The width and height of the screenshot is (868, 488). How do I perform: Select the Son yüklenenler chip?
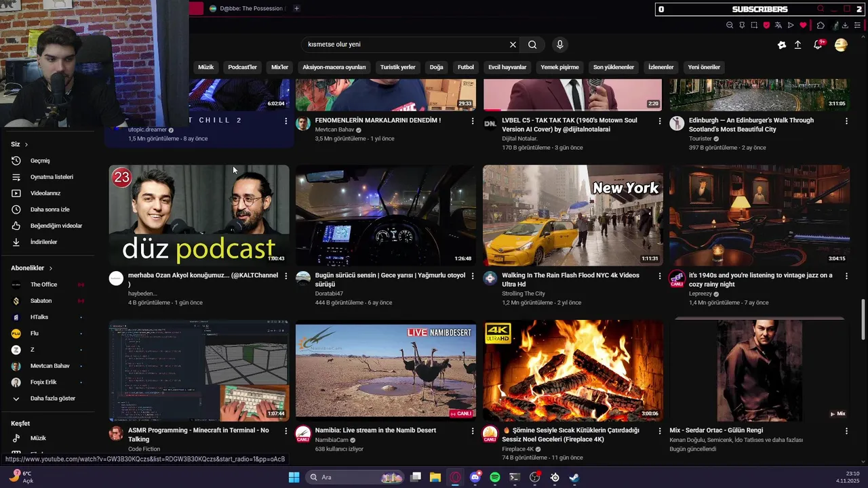[x=613, y=67]
